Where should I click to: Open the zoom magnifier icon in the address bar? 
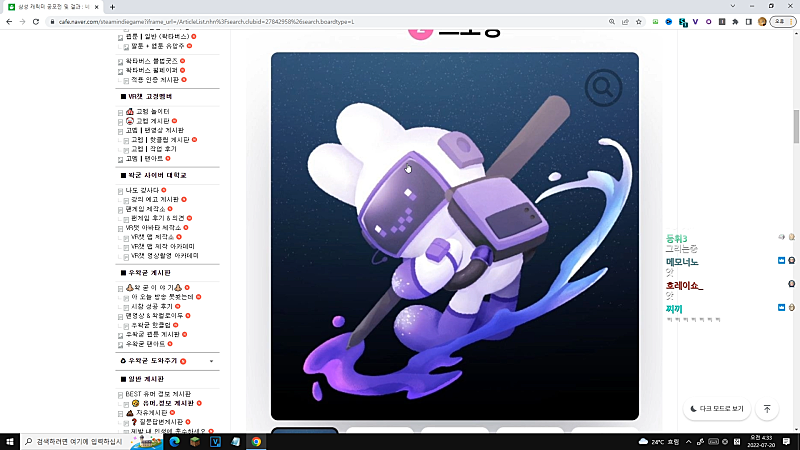612,22
